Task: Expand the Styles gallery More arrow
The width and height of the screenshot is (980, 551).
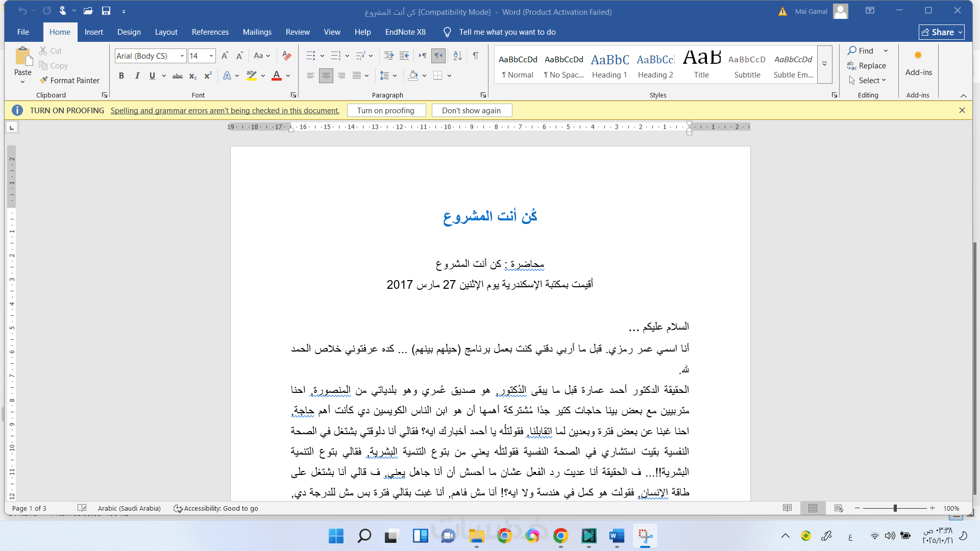Action: click(824, 64)
